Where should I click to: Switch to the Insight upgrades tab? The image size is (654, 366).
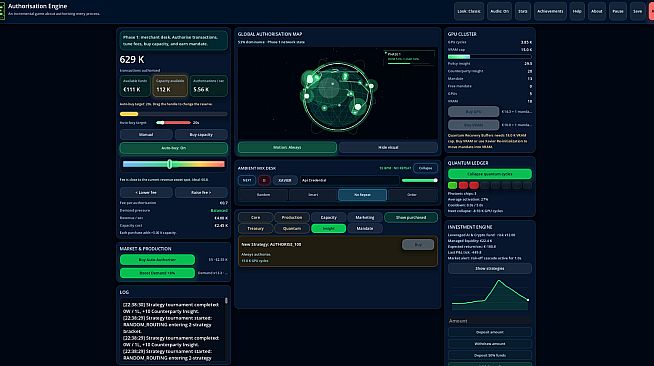point(328,228)
